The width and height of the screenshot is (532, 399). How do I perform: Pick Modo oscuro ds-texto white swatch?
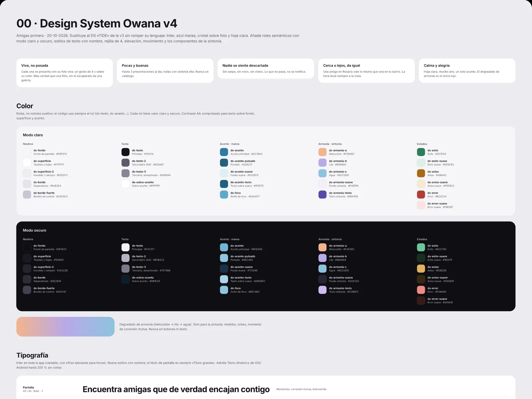coord(125,247)
